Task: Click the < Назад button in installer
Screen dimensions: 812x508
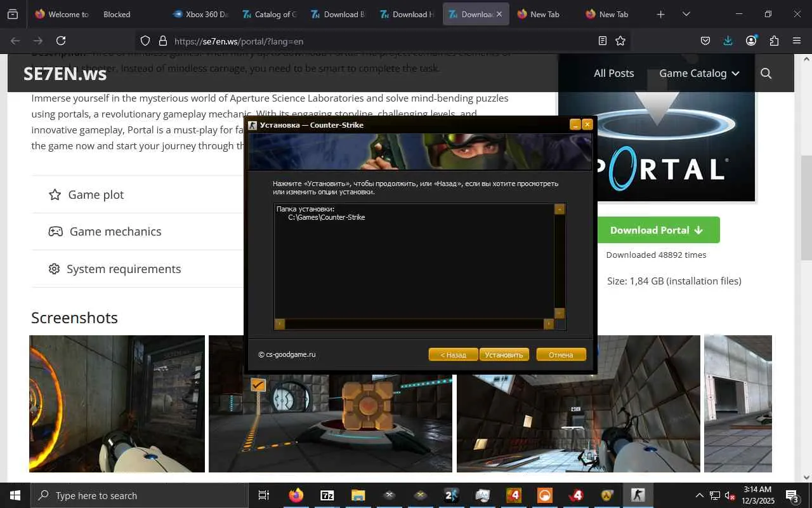Action: (453, 354)
